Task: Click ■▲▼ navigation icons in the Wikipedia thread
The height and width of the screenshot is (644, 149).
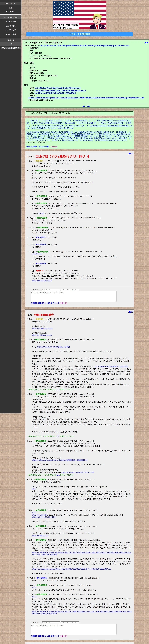Action: pos(131,312)
